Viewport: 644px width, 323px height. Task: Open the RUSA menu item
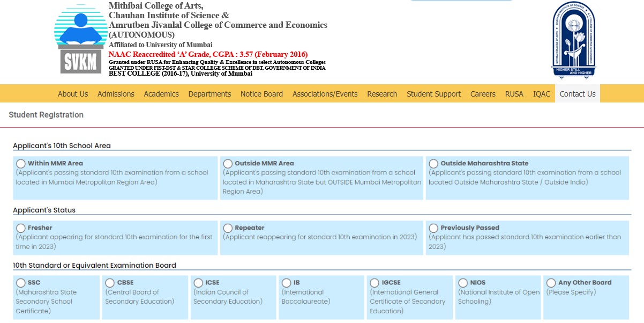point(514,94)
